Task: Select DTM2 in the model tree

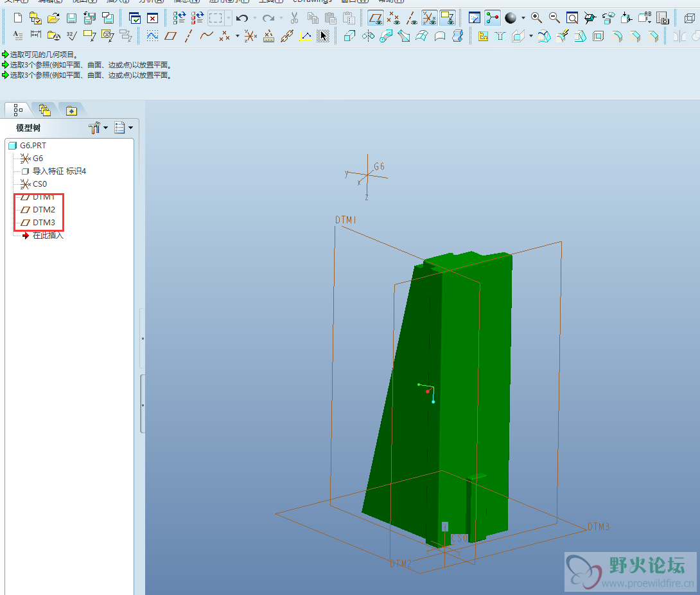Action: coord(44,210)
